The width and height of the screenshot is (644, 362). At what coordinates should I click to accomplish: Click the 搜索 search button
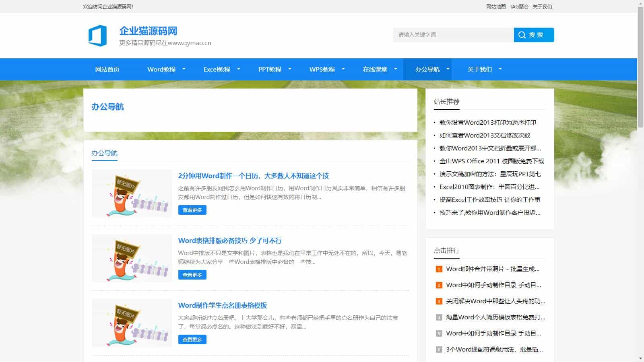coord(534,35)
